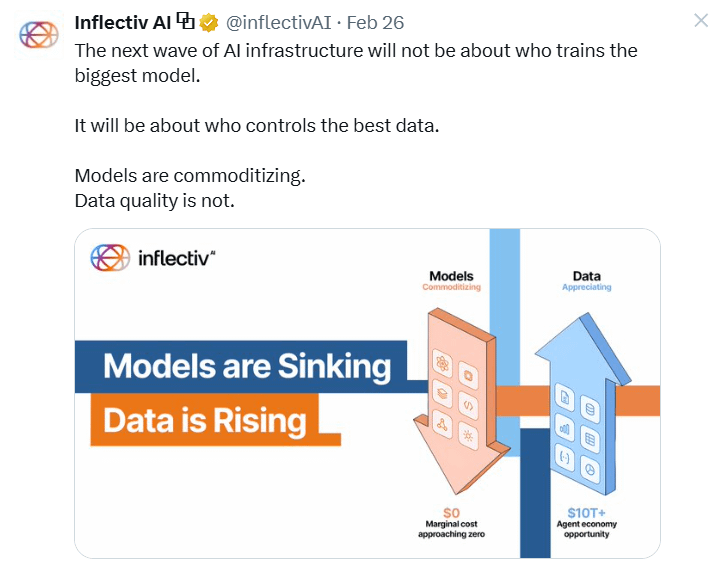Click the database icon on the Data arrow
The height and width of the screenshot is (570, 723).
[589, 408]
